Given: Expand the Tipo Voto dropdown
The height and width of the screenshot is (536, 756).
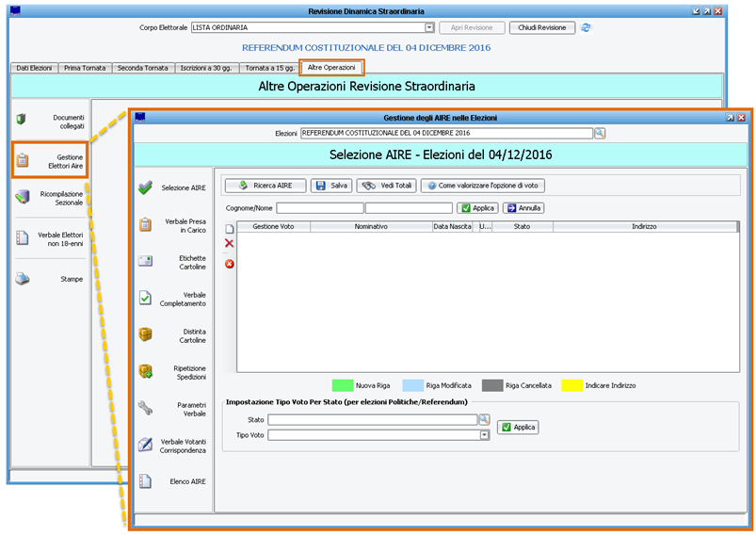Looking at the screenshot, I should tap(485, 435).
